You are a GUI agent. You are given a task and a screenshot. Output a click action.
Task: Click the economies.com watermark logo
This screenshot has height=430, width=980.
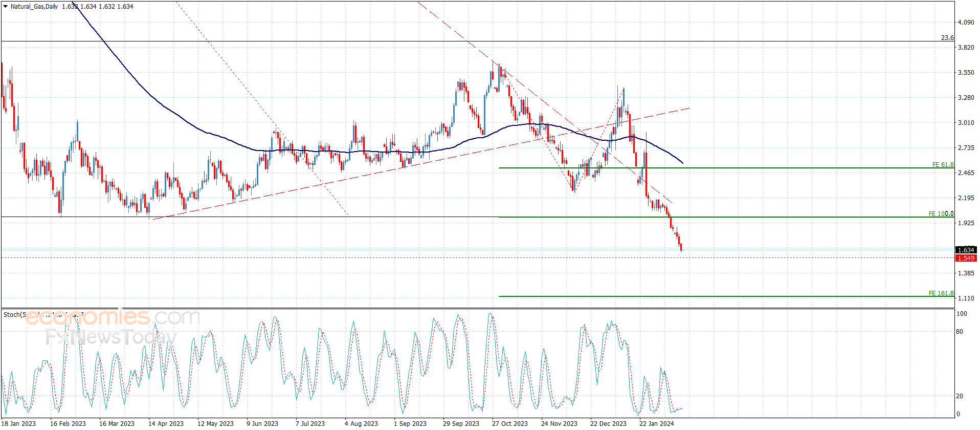coord(113,317)
